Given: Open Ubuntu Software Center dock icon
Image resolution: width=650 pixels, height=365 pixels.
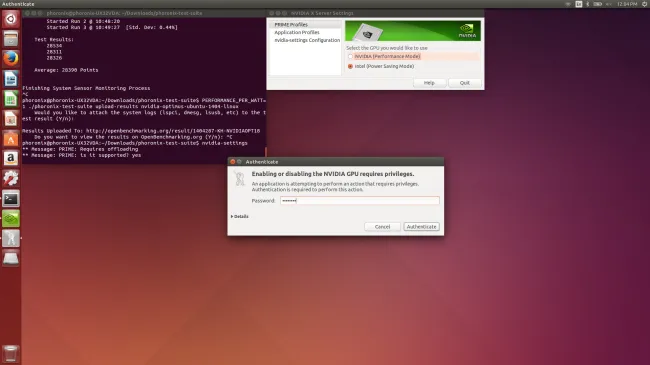Looking at the screenshot, I should (11, 139).
